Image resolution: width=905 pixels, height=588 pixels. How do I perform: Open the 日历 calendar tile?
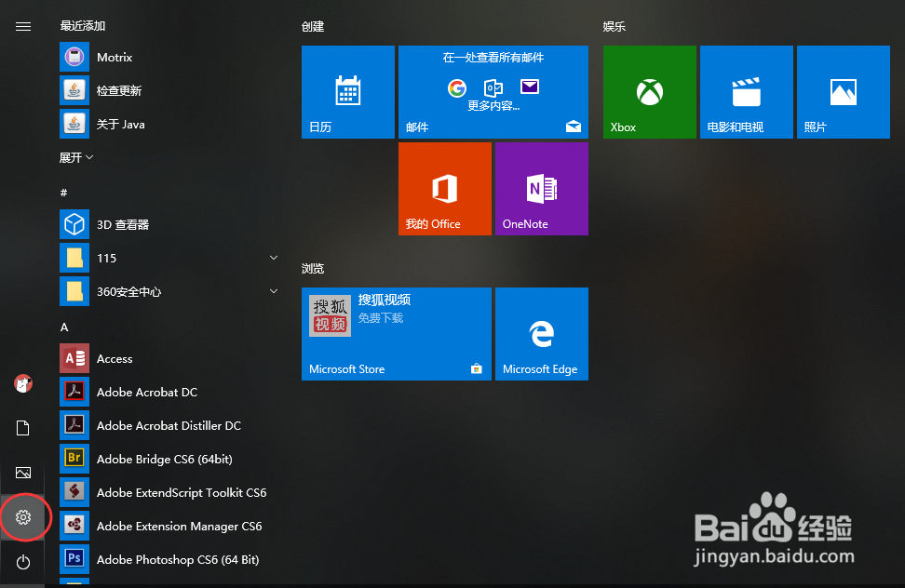(x=348, y=92)
